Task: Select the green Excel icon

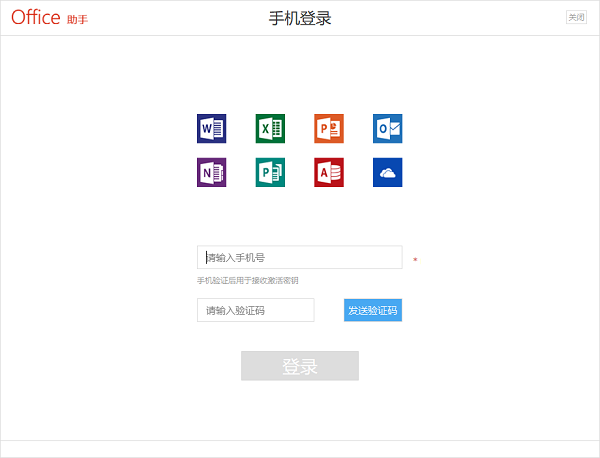Action: (x=270, y=128)
